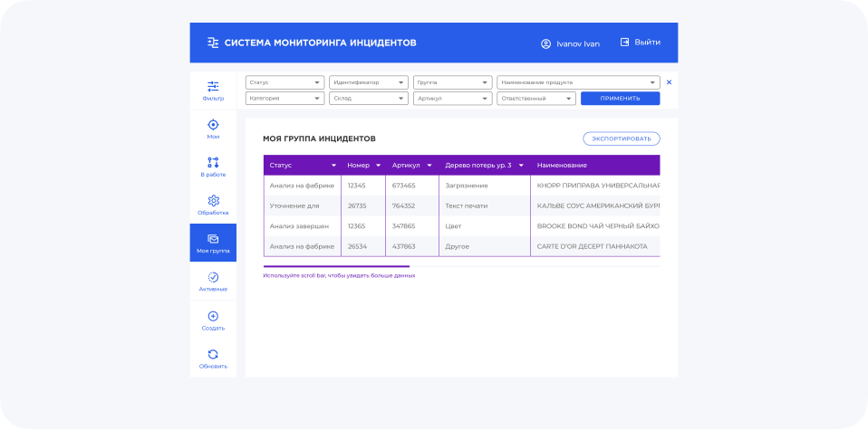Open the Фильтр sliders icon in sidebar

tap(213, 87)
